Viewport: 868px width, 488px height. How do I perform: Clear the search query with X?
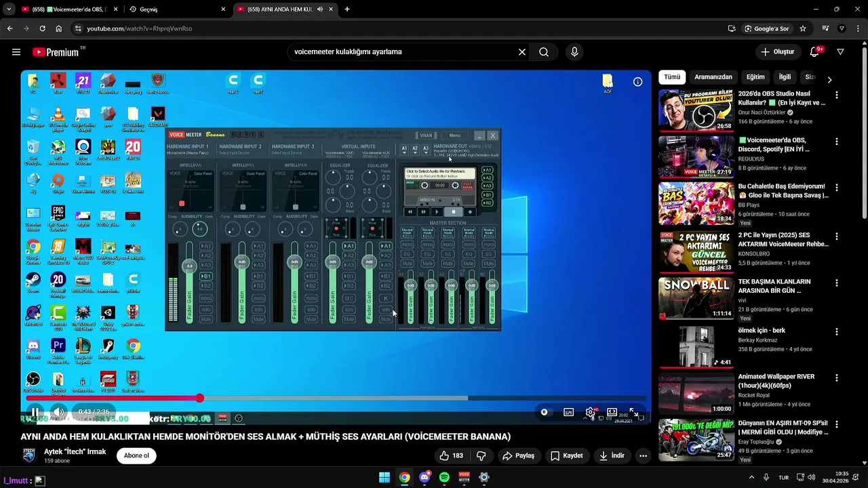point(522,52)
